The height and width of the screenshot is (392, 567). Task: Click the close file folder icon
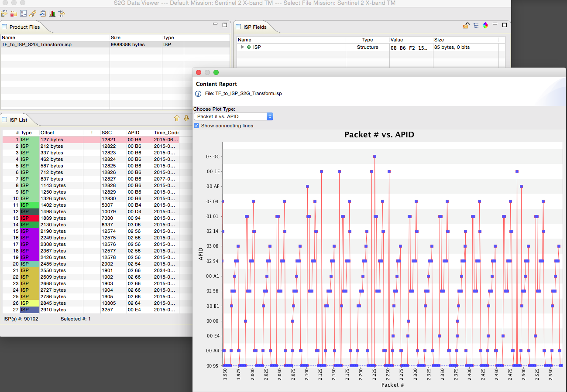(14, 14)
